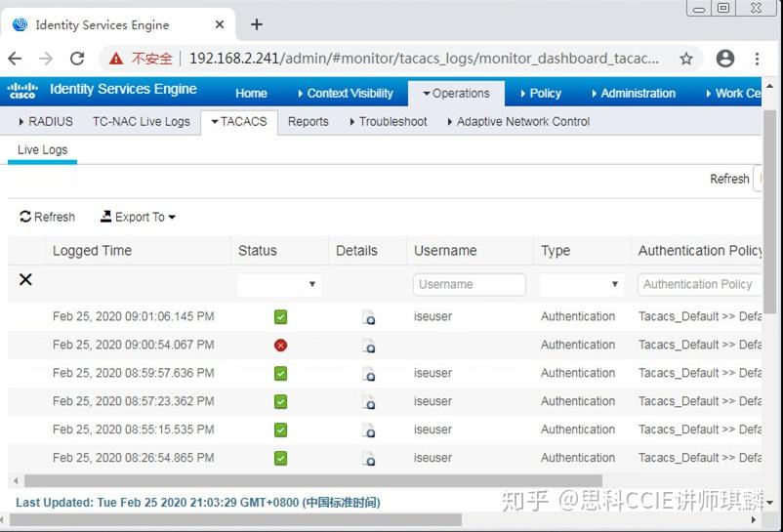Image resolution: width=783 pixels, height=532 pixels.
Task: Click Identity Services Engine header title
Action: pos(123,90)
